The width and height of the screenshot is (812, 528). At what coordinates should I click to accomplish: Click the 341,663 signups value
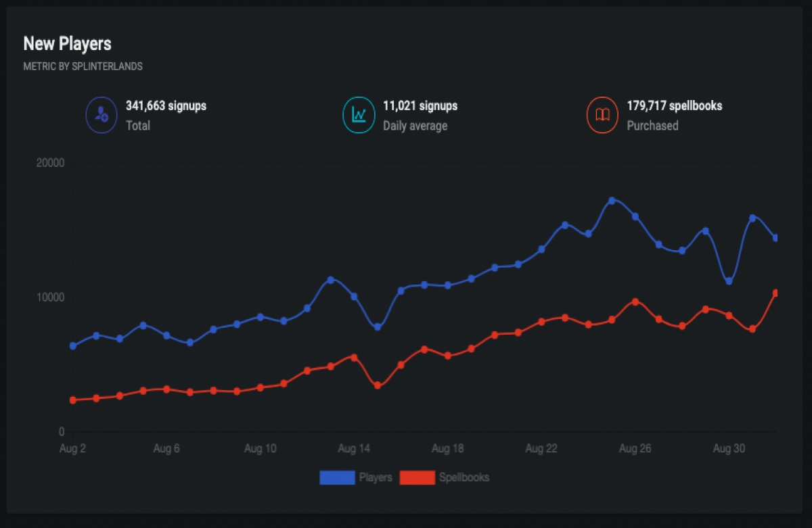click(166, 106)
